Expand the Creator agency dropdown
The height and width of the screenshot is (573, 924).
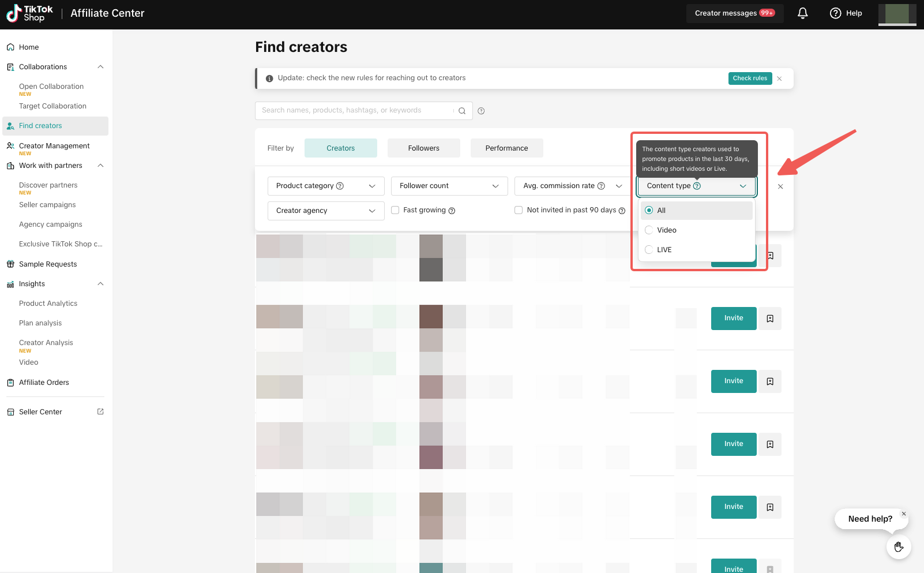coord(325,211)
